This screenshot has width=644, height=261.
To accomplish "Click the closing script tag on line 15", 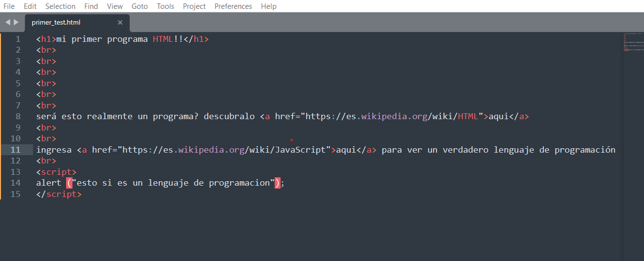I will (59, 194).
